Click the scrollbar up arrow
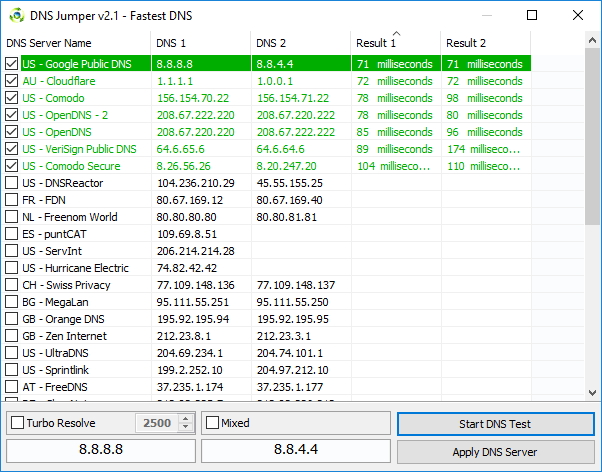The height and width of the screenshot is (472, 602). (592, 40)
